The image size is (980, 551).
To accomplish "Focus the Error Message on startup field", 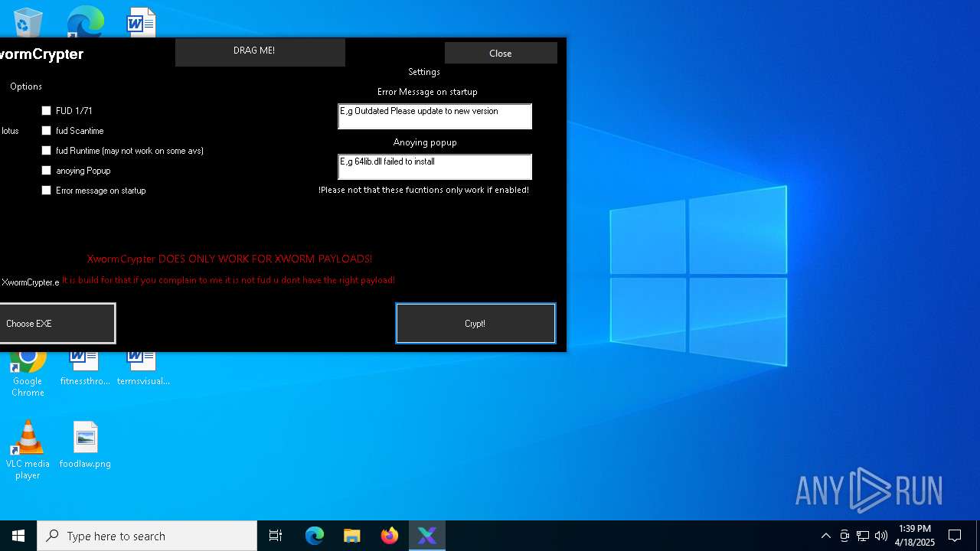I will point(435,116).
